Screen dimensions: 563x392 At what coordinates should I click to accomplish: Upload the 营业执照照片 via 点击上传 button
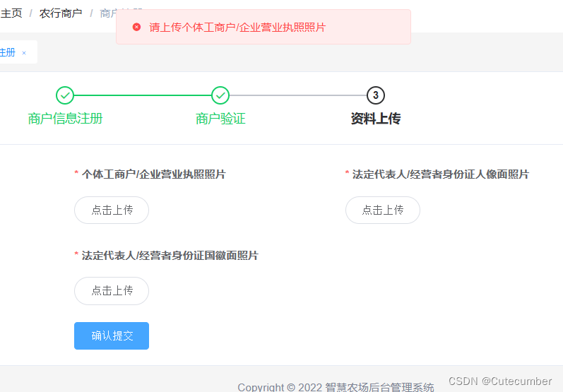pyautogui.click(x=112, y=210)
